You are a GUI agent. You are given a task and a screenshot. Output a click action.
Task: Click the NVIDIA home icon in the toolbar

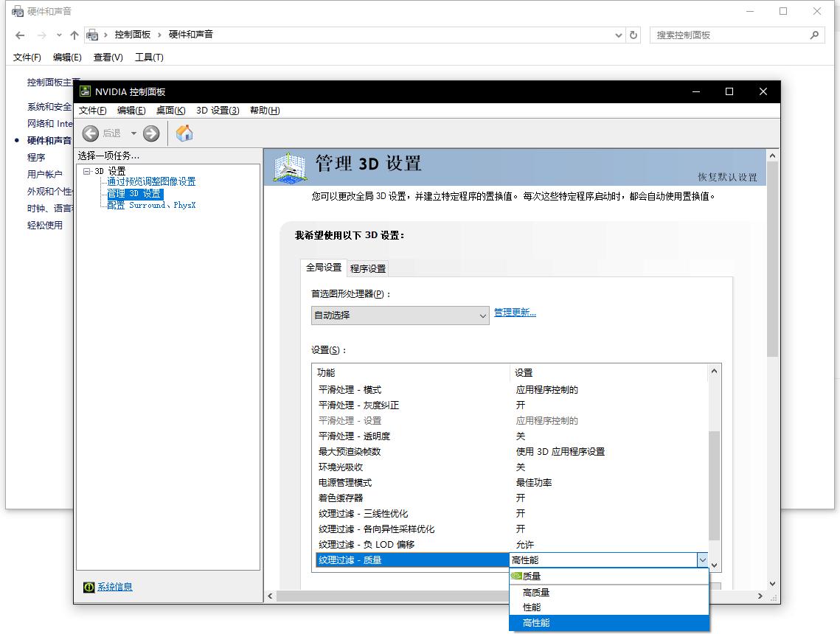click(x=184, y=133)
